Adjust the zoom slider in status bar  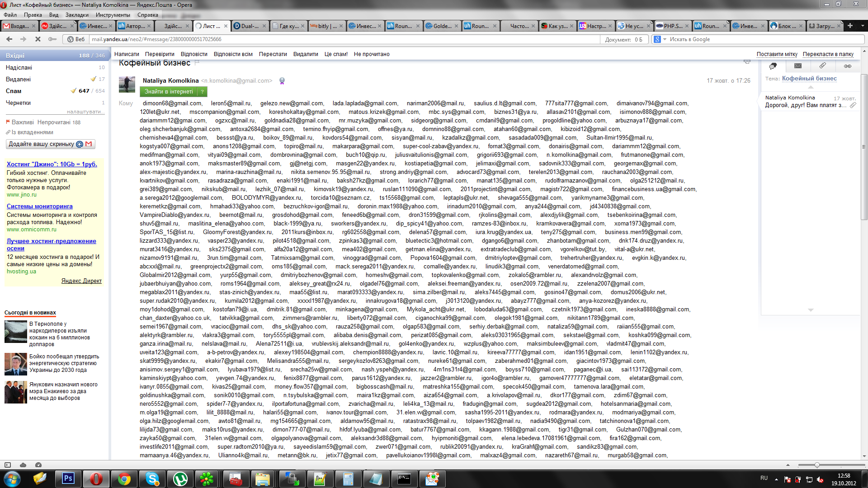click(817, 465)
